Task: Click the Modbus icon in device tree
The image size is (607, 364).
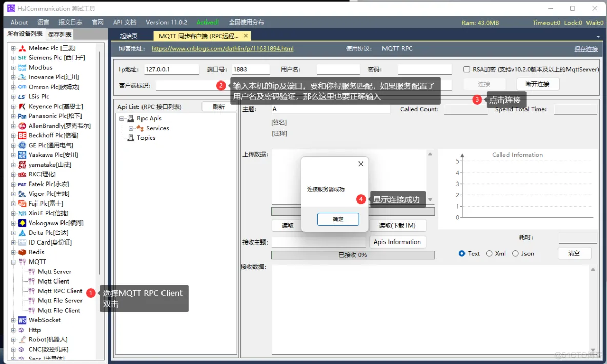Action: pyautogui.click(x=23, y=67)
